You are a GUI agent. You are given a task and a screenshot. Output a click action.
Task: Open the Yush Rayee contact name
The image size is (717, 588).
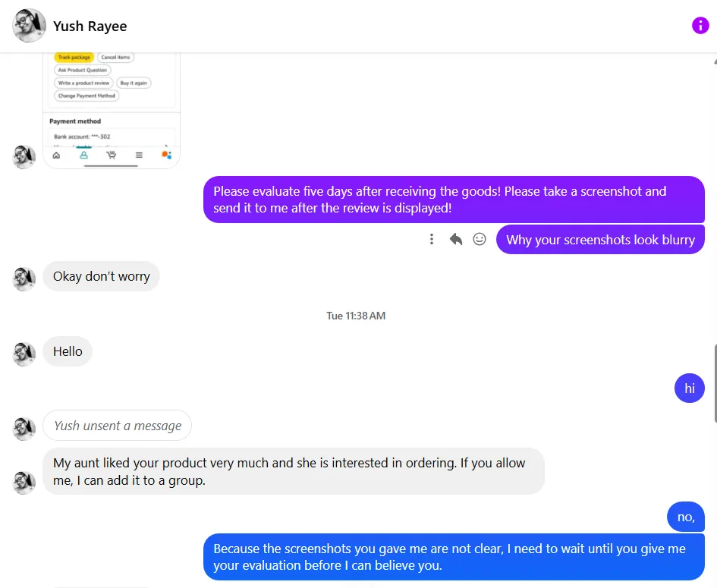pos(90,27)
